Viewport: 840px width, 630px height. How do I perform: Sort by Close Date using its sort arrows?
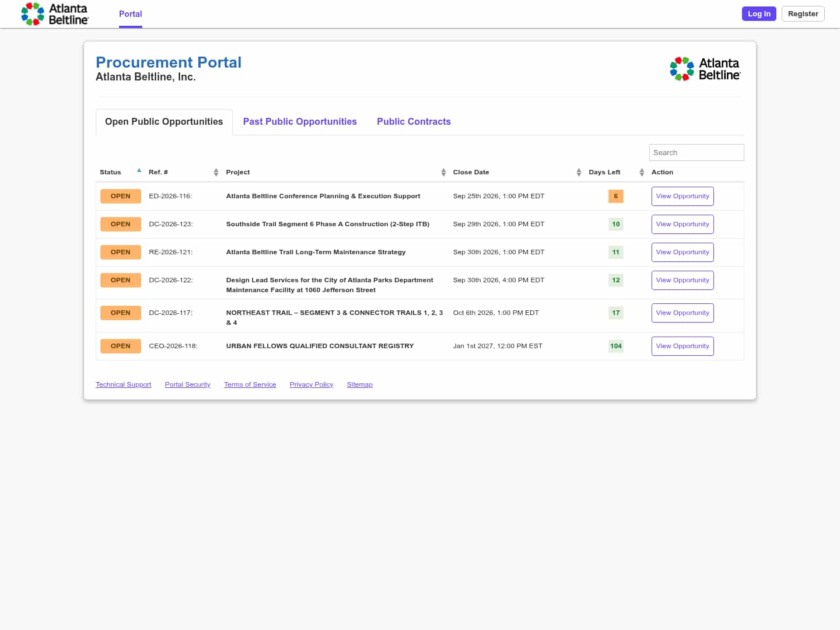pyautogui.click(x=579, y=172)
